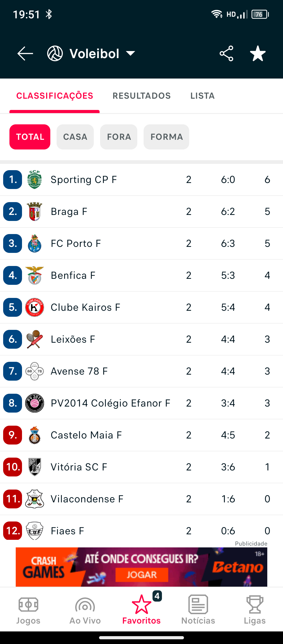Switch to the Lista tab
Screen dimensions: 283x644
pyautogui.click(x=203, y=96)
